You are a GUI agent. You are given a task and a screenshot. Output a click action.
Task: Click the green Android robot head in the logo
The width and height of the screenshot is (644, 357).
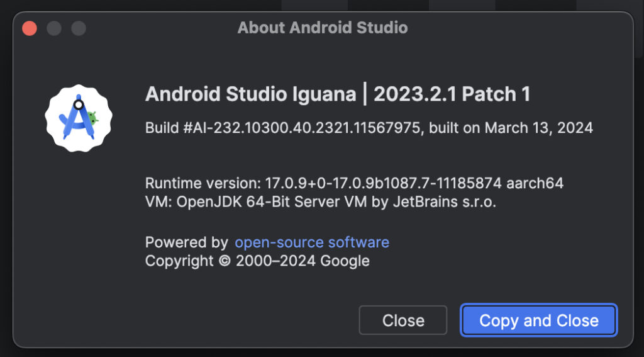pos(94,116)
